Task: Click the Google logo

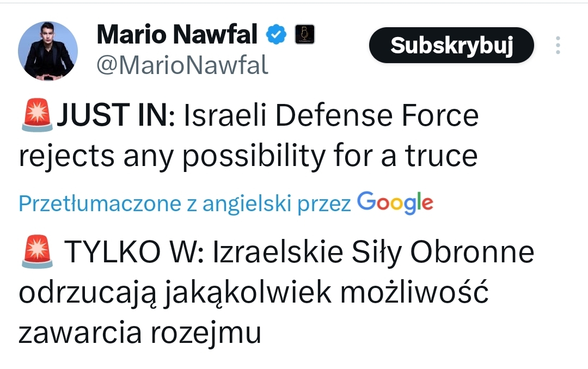Action: coord(395,203)
